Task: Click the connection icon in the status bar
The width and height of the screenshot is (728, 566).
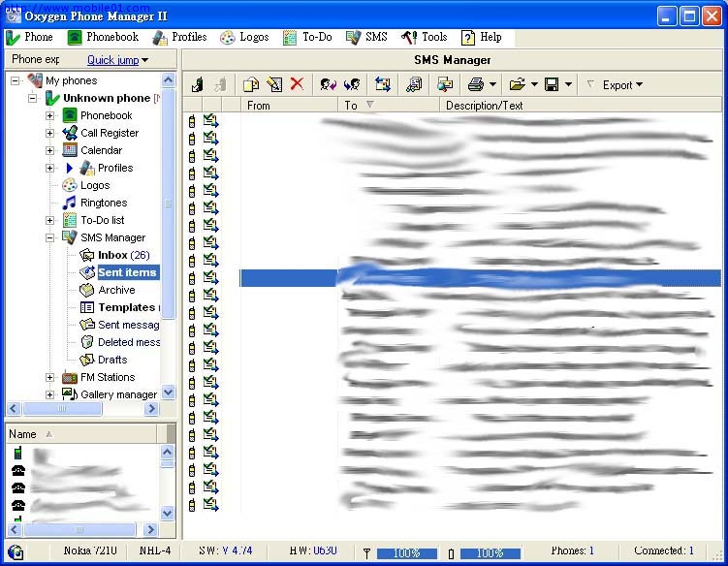Action: click(16, 552)
